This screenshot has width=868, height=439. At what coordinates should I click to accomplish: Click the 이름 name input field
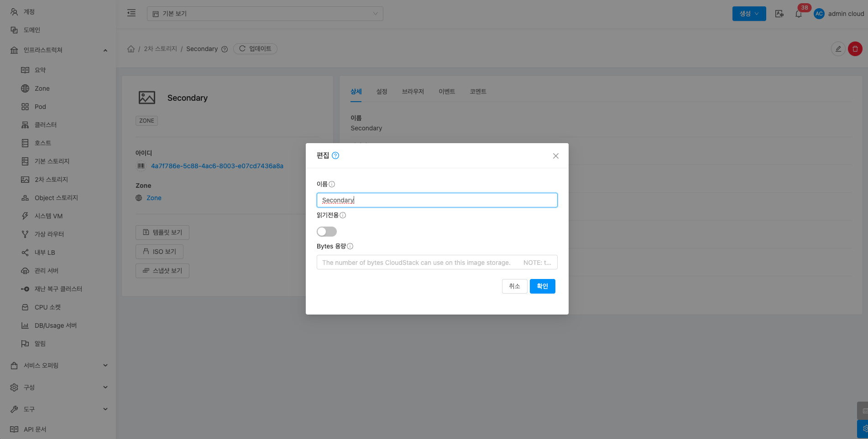pos(437,200)
